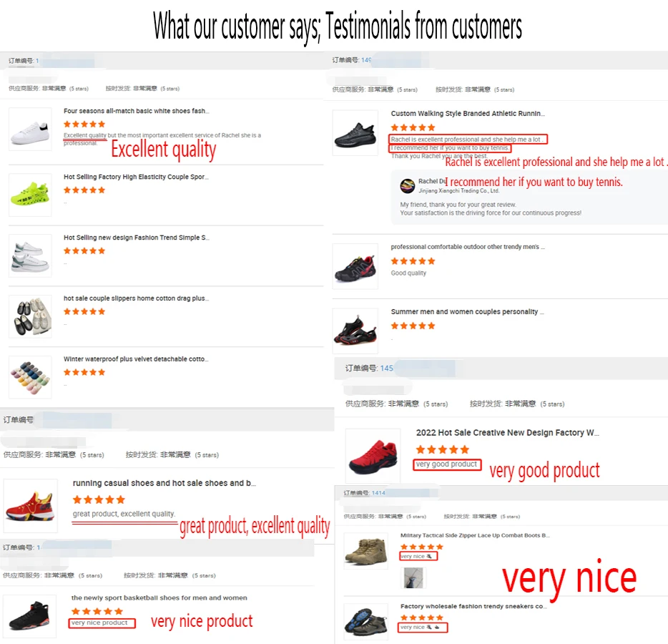Open 'Military Tactical Side Zipper Lace Up' listing
Viewport: 668px width, 644px height.
[475, 535]
